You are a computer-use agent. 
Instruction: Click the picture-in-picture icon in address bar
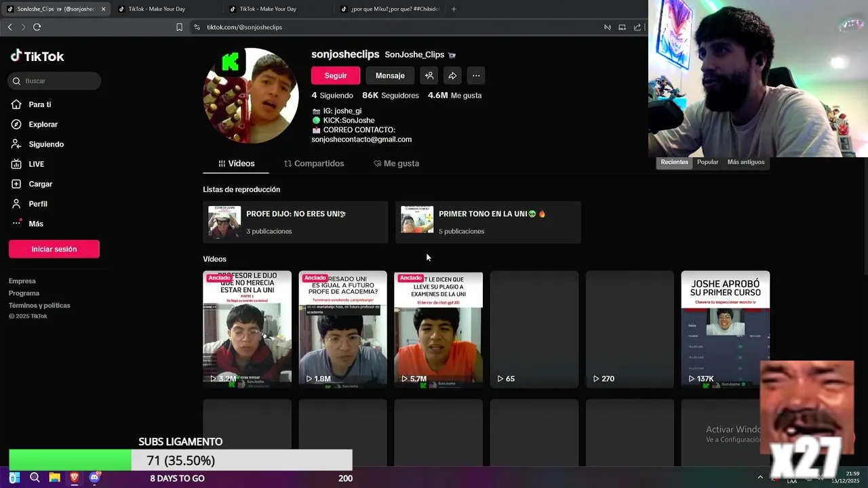click(622, 27)
